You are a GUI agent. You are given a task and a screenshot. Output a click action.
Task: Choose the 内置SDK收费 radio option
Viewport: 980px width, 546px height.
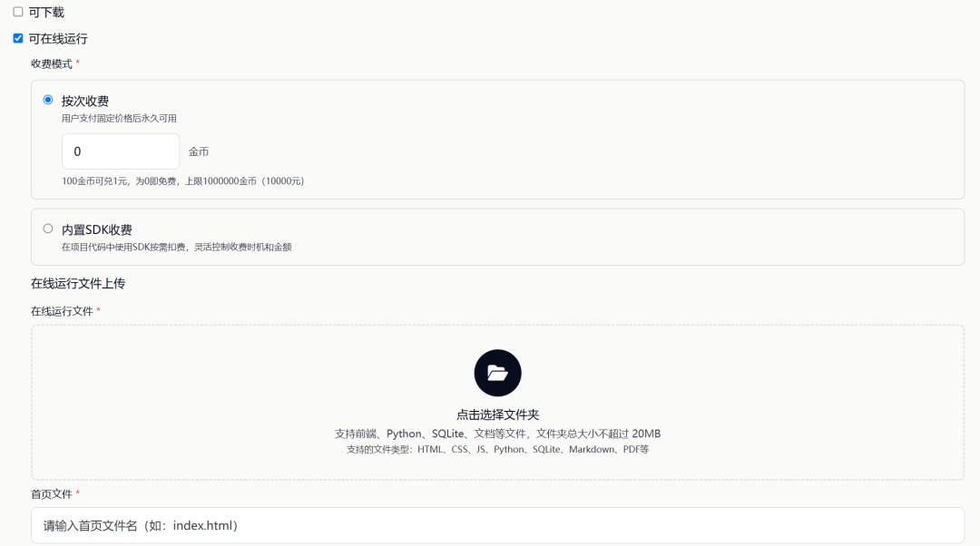click(48, 229)
